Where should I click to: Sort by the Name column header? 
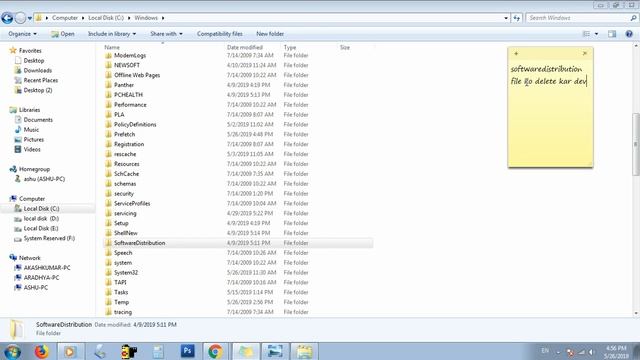(x=112, y=47)
